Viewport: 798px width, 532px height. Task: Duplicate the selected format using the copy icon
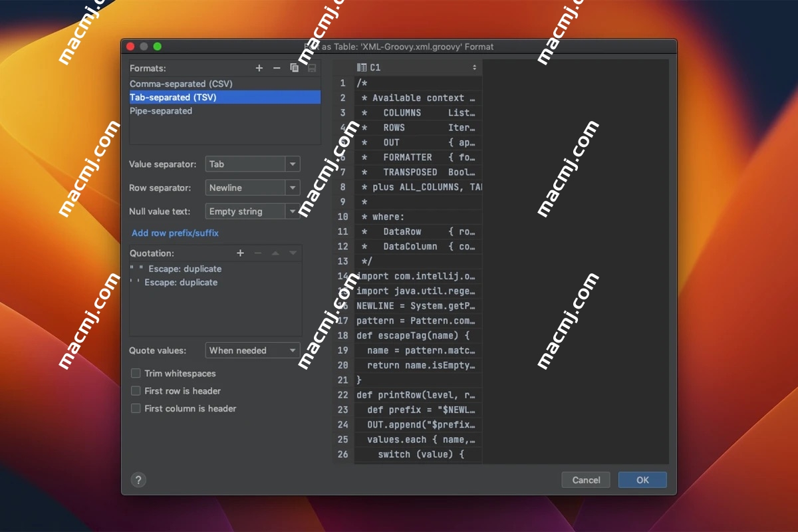295,67
